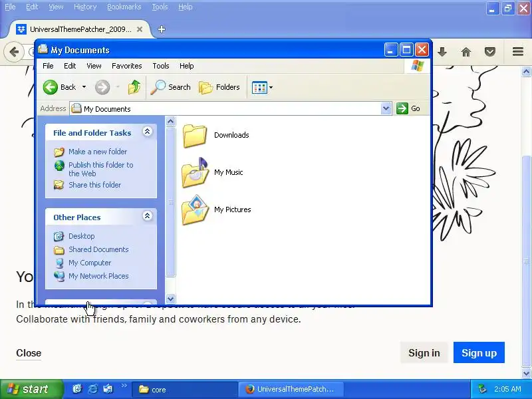Expand Quick Launch overflow chevron
This screenshot has width=532, height=399.
pyautogui.click(x=124, y=386)
